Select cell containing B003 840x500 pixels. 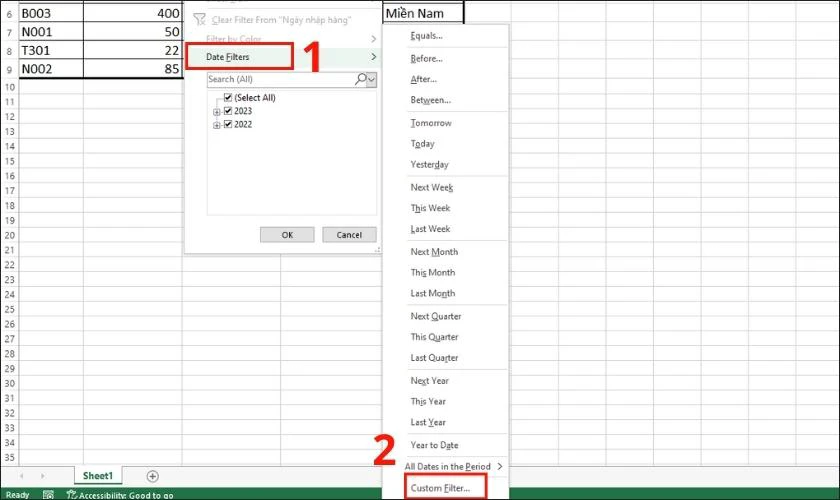[x=51, y=13]
